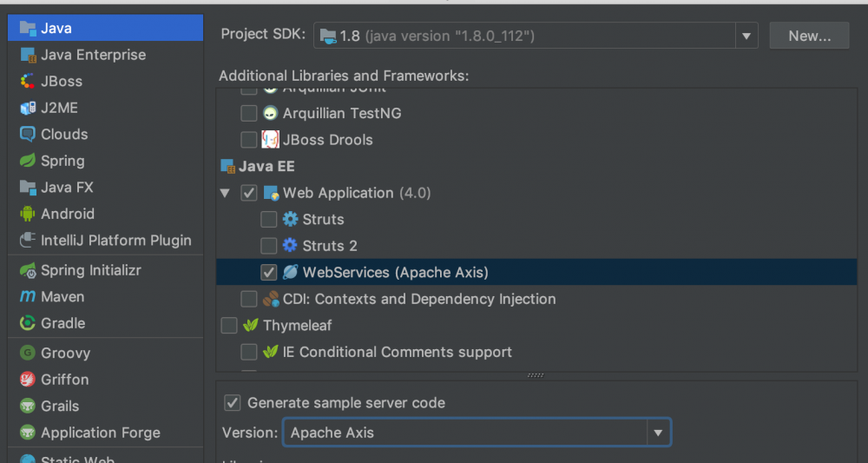Enable CDI Contexts and Dependency Injection checkbox

point(248,299)
